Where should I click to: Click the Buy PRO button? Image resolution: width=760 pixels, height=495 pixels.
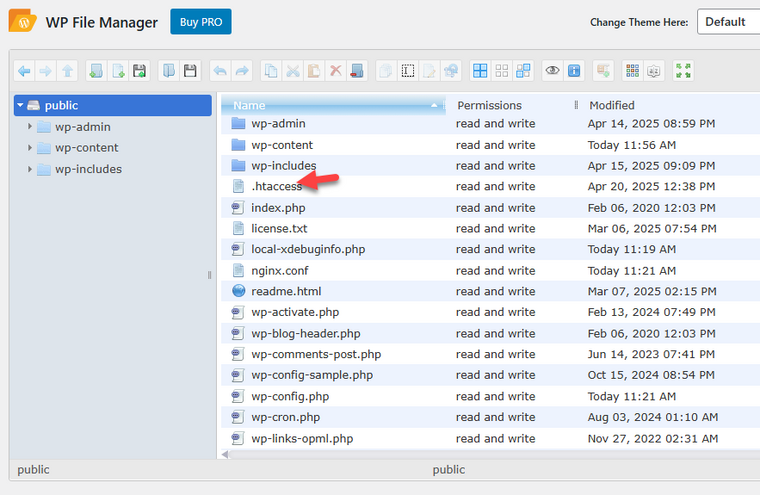pos(201,22)
